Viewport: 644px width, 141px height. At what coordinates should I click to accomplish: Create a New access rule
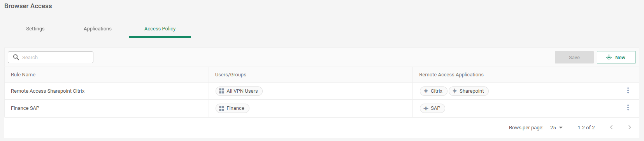616,57
